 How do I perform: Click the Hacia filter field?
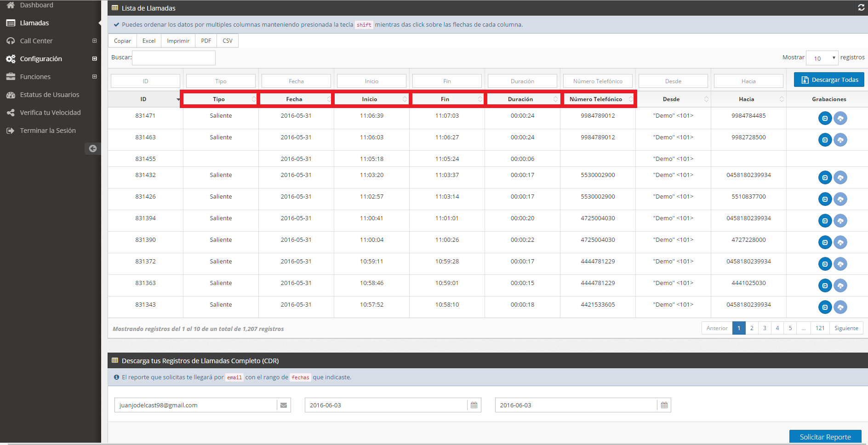pyautogui.click(x=748, y=81)
